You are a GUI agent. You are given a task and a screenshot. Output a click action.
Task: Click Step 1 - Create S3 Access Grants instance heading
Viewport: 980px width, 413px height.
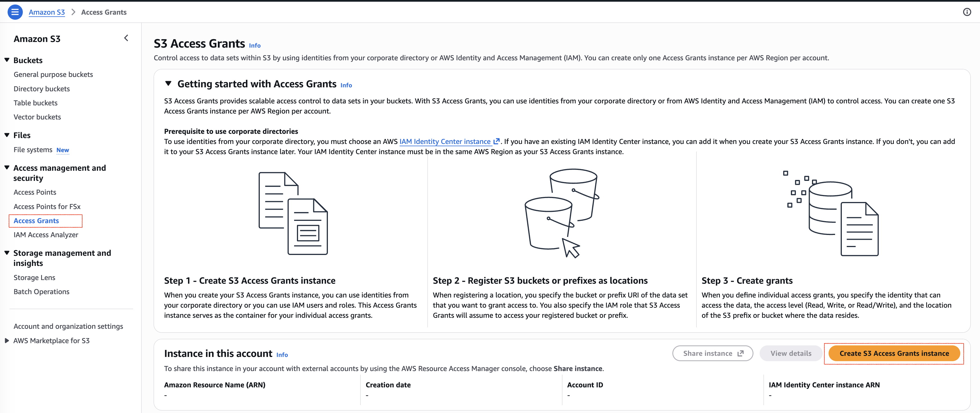coord(250,281)
